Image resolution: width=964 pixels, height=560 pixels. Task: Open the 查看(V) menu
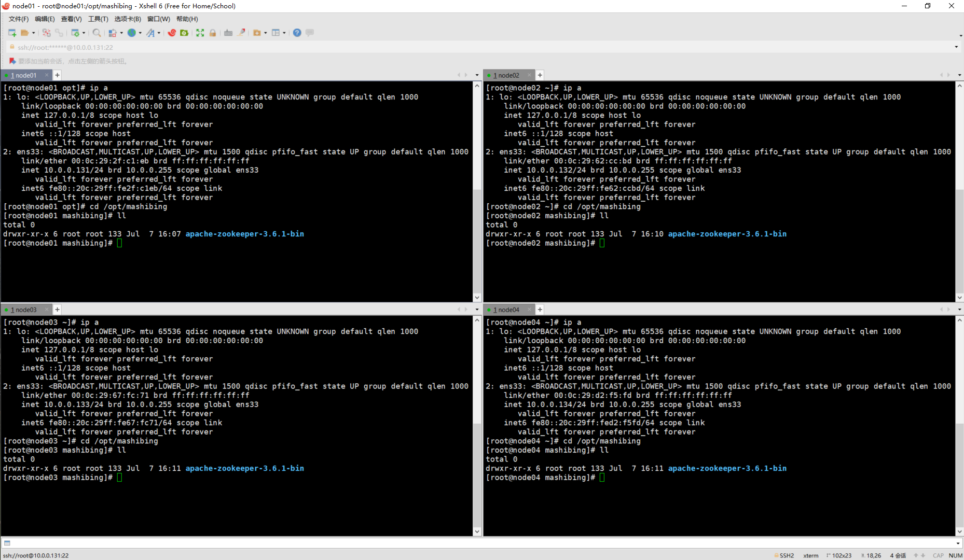coord(71,19)
